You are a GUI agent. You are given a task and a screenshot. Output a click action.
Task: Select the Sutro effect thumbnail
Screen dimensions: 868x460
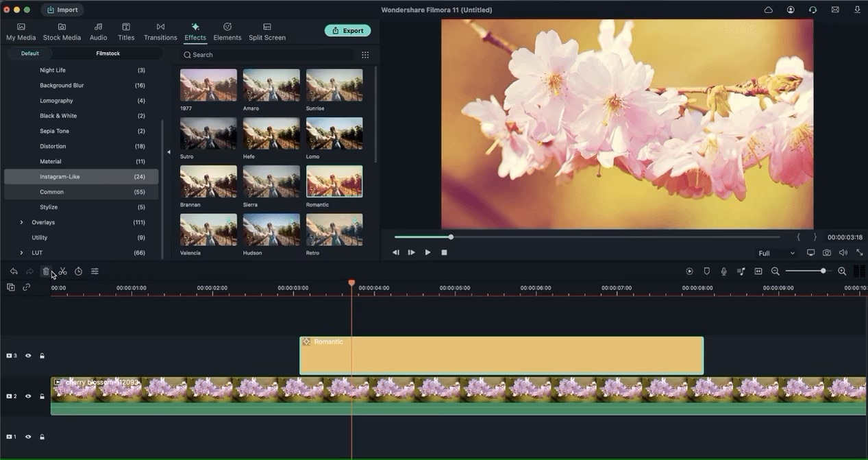coord(208,134)
